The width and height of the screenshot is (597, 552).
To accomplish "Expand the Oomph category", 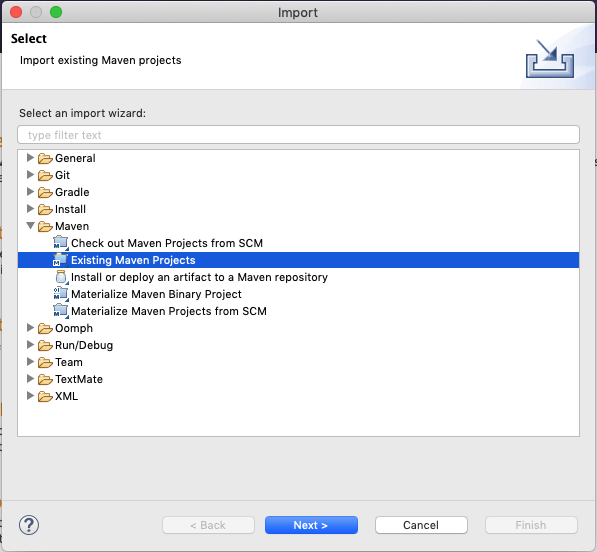I will click(x=30, y=327).
